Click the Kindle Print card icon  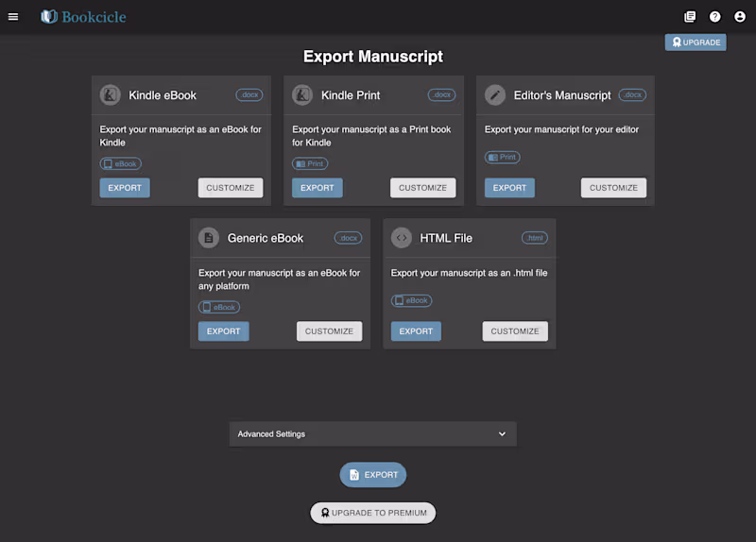tap(302, 95)
